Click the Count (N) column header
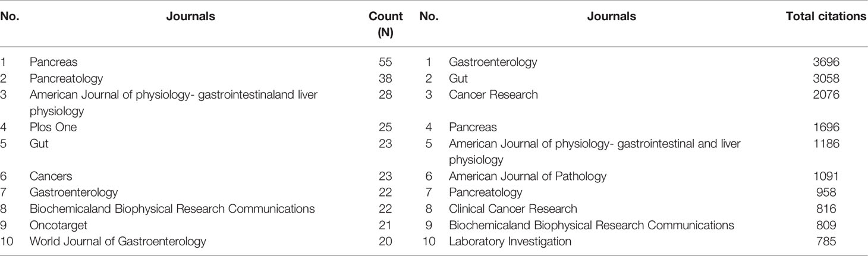The height and width of the screenshot is (256, 868). pyautogui.click(x=386, y=24)
